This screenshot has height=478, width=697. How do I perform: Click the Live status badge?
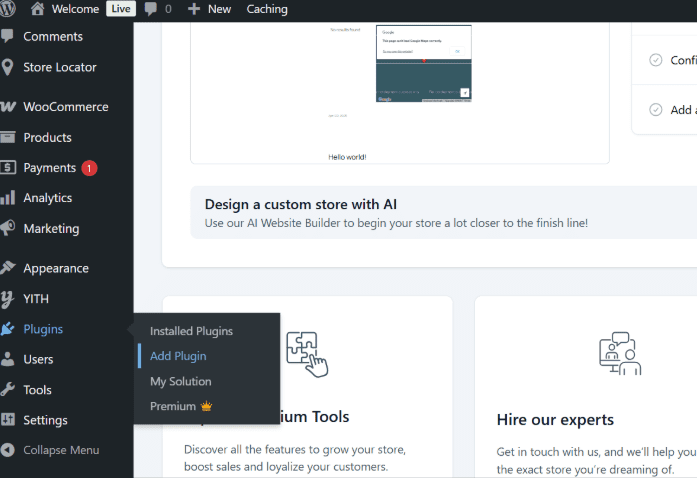pyautogui.click(x=121, y=9)
